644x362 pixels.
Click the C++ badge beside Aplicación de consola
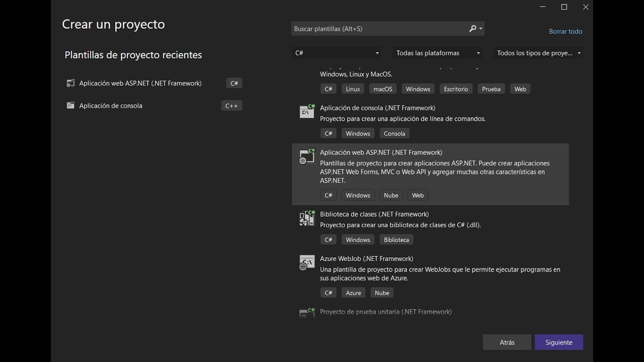pyautogui.click(x=231, y=106)
